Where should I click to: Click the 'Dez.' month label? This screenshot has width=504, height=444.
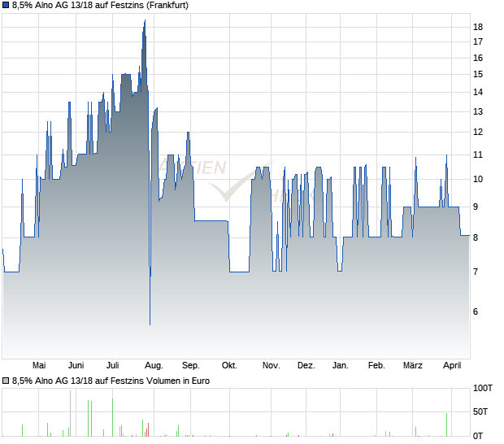pos(306,365)
